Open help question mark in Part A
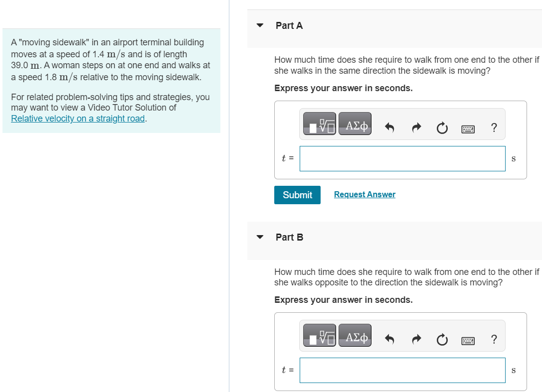The height and width of the screenshot is (392, 542). coord(494,128)
